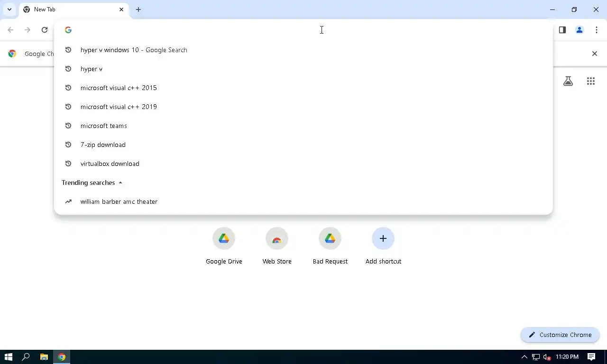Open the muted volume tray icon
The width and height of the screenshot is (607, 364).
pos(547,357)
